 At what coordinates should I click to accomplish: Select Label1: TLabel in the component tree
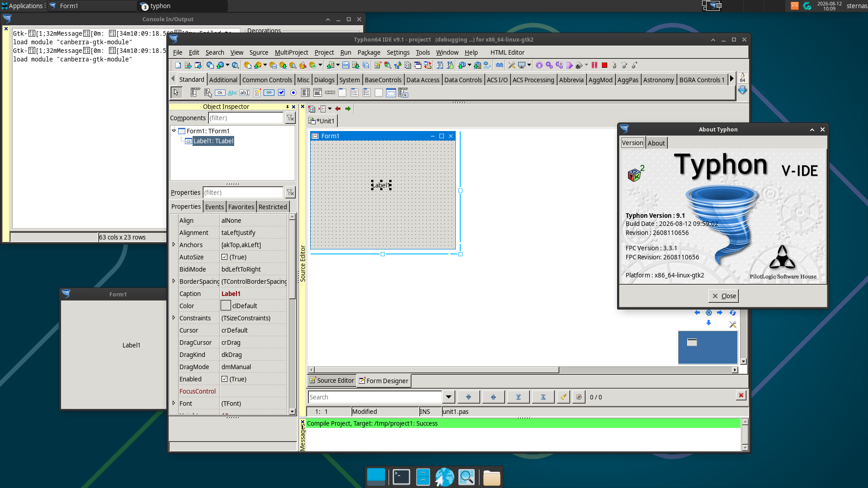point(213,141)
